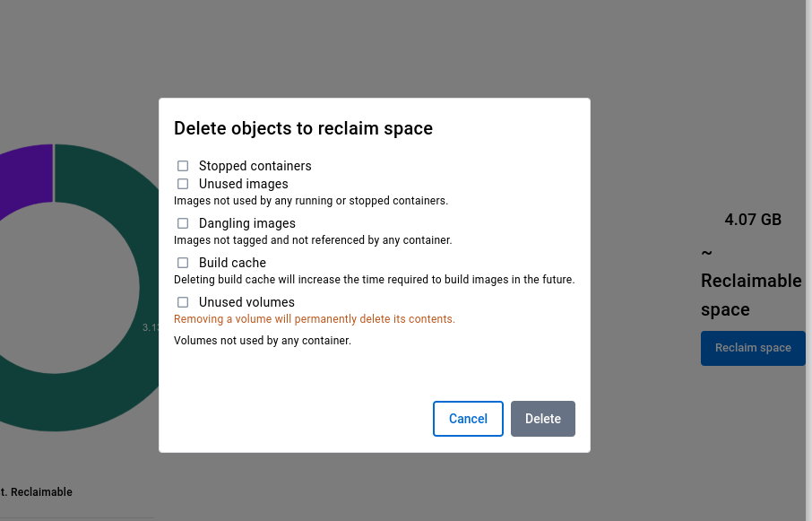Cancel the reclaim space dialog
This screenshot has width=812, height=521.
pos(468,419)
